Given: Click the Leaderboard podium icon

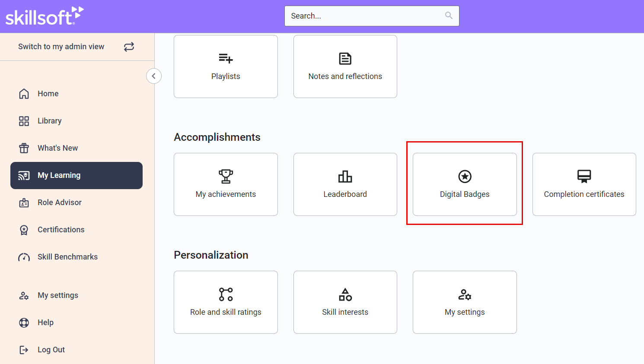Looking at the screenshot, I should [x=345, y=176].
